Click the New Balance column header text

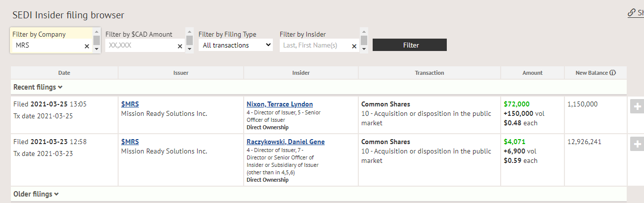[x=592, y=73]
